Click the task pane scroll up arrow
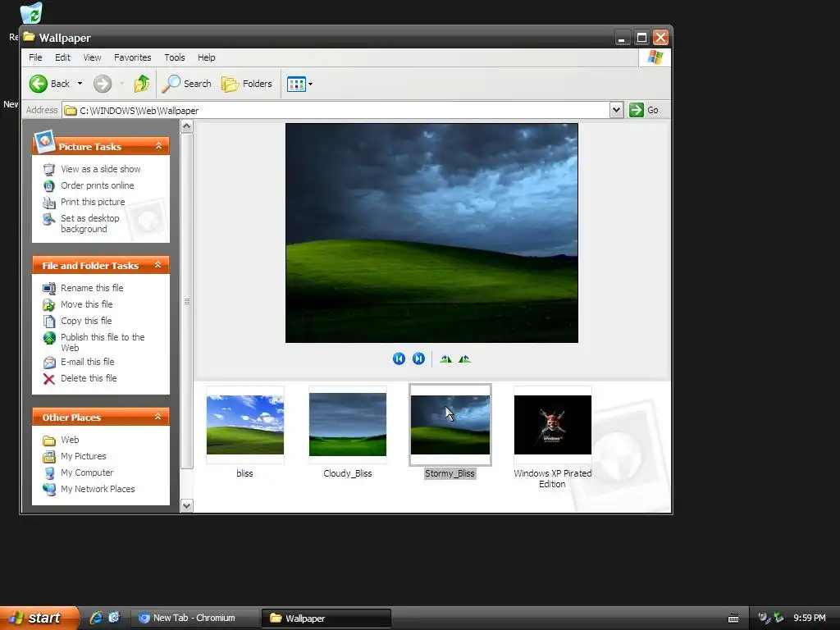This screenshot has height=630, width=840. 186,126
